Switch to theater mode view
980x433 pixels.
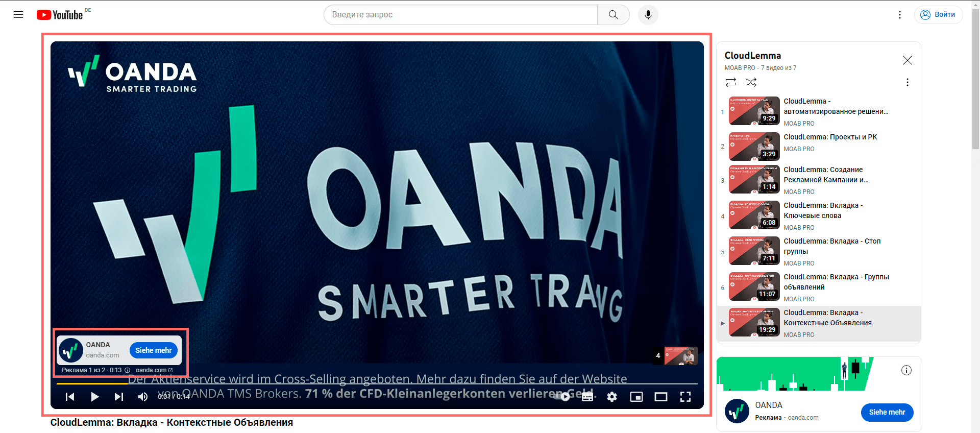click(x=661, y=397)
